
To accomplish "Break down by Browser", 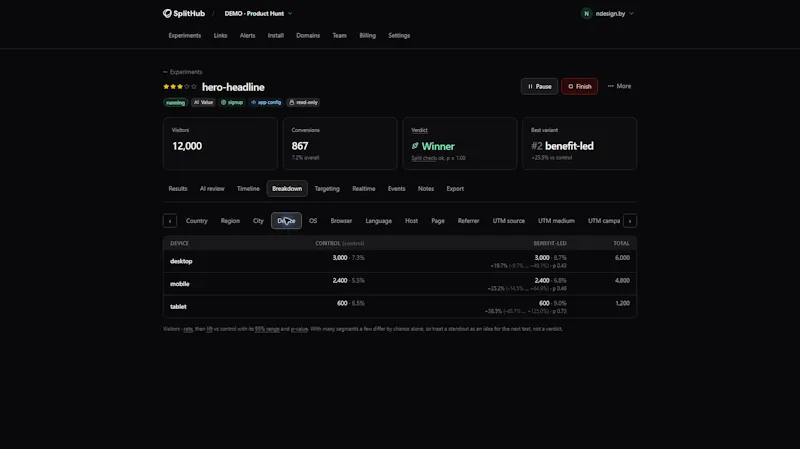I will click(341, 221).
